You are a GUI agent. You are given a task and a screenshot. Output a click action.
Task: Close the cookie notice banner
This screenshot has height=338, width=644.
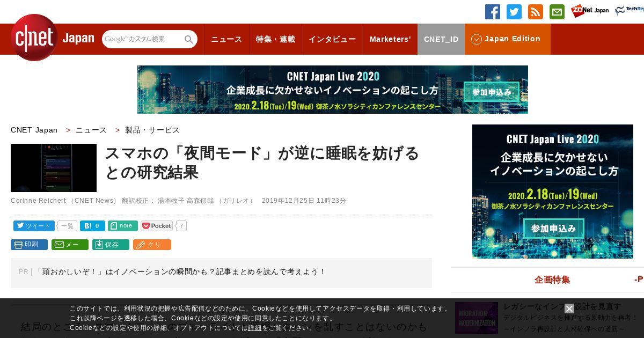[x=569, y=308]
